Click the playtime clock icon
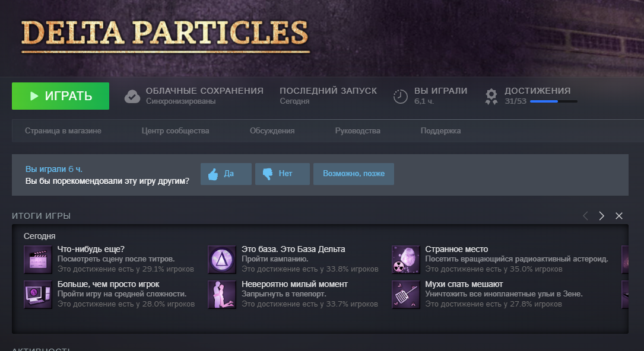Image resolution: width=644 pixels, height=351 pixels. tap(401, 97)
